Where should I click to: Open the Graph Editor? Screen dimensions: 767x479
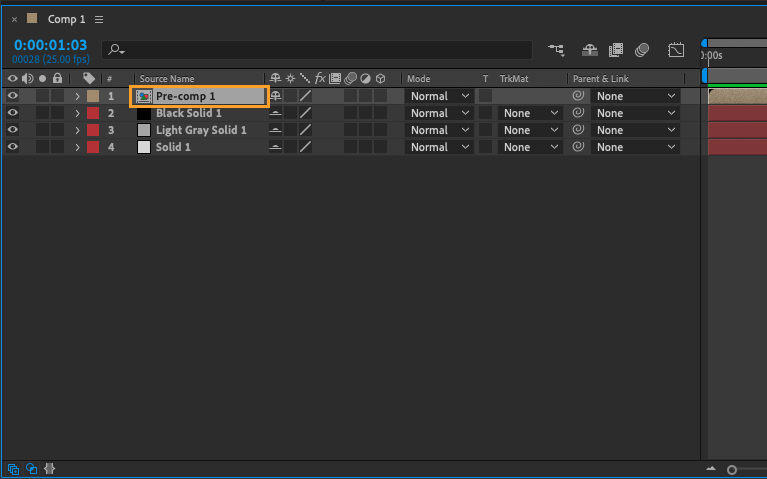click(676, 49)
